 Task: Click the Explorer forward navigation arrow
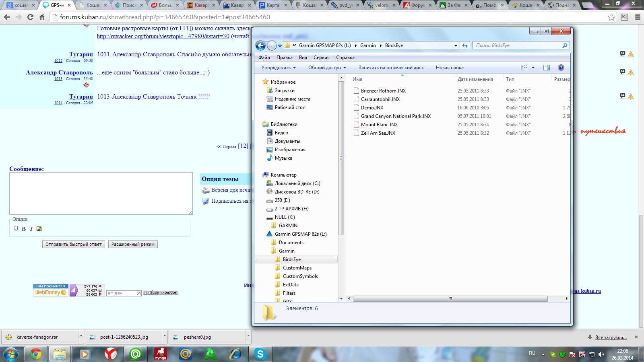272,45
